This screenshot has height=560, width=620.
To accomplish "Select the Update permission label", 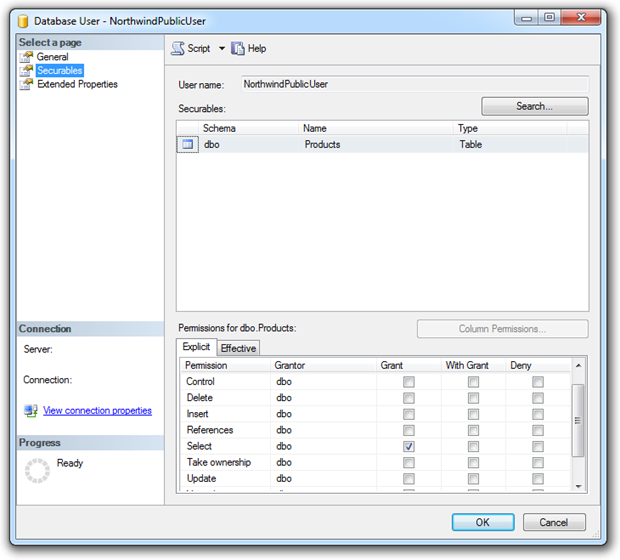I will tap(201, 479).
